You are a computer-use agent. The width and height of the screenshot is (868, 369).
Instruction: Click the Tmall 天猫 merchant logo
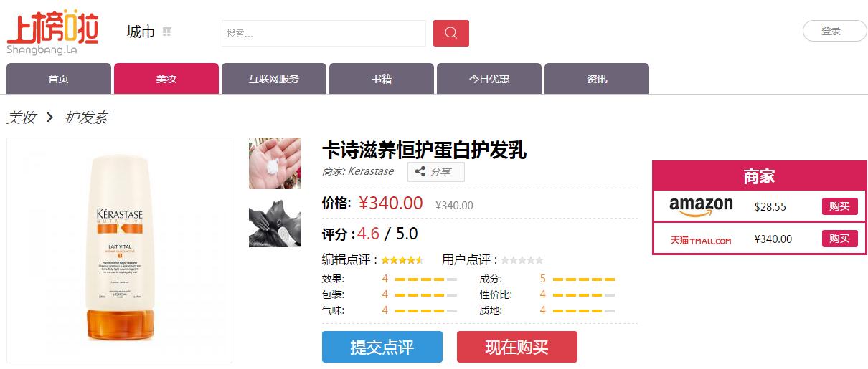click(701, 239)
